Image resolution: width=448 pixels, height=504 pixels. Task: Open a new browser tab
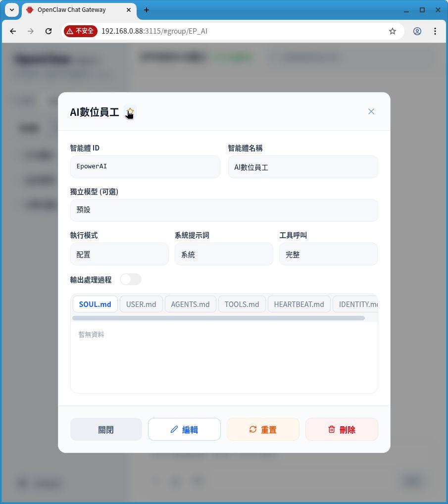click(146, 10)
